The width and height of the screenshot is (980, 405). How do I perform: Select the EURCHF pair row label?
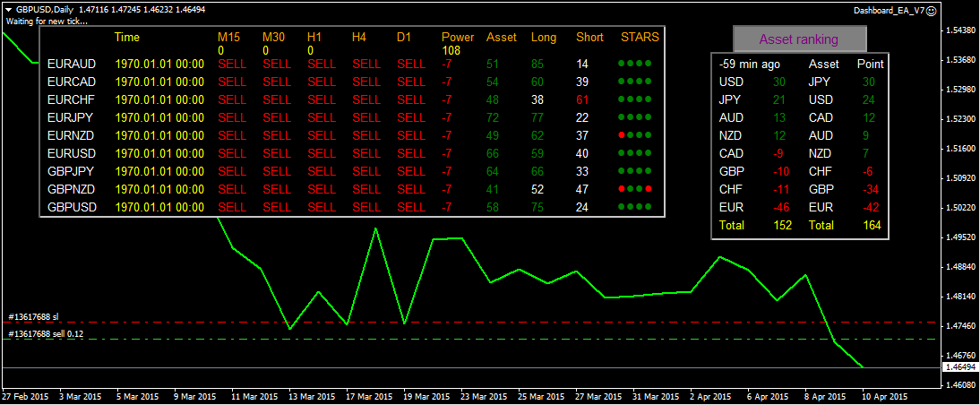72,99
